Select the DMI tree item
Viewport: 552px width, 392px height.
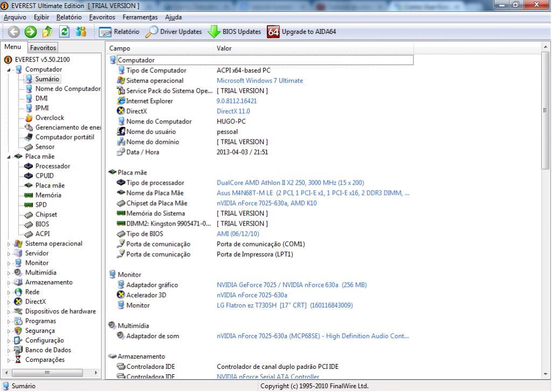[41, 99]
